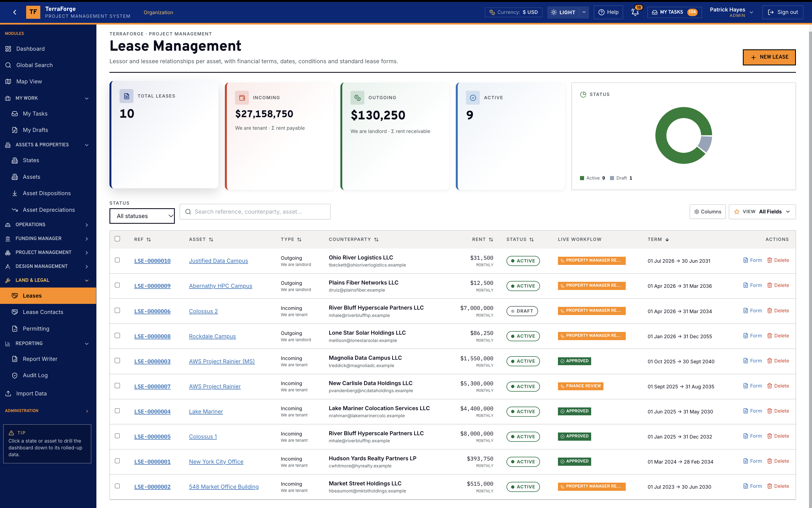Open the LSE-0000008 reference link

152,336
